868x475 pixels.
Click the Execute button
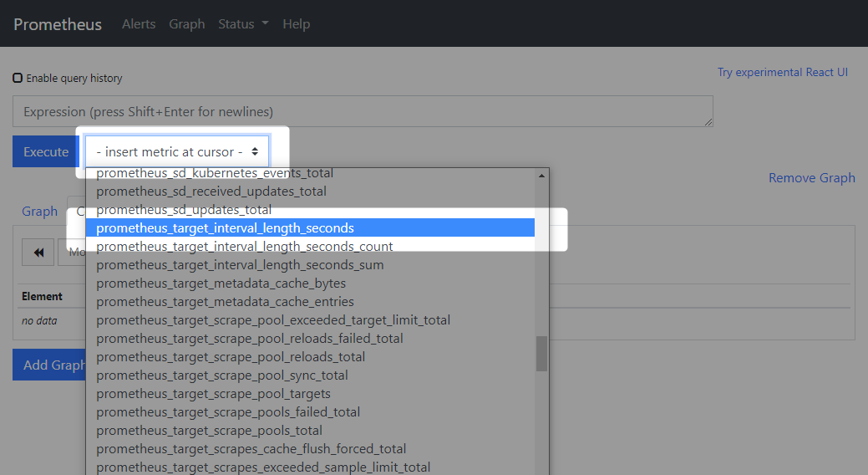click(x=46, y=151)
